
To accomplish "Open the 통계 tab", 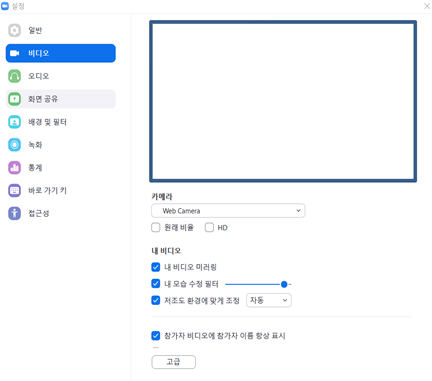I will [61, 168].
